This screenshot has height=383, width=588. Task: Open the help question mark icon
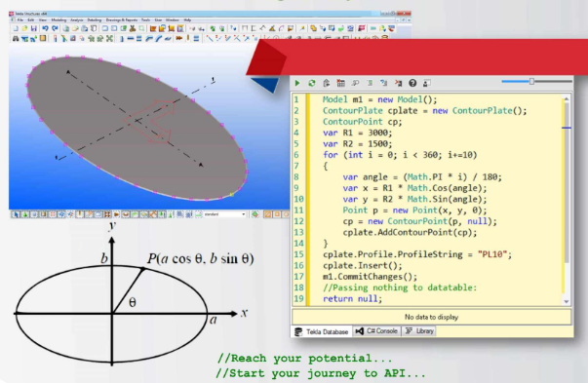click(412, 83)
